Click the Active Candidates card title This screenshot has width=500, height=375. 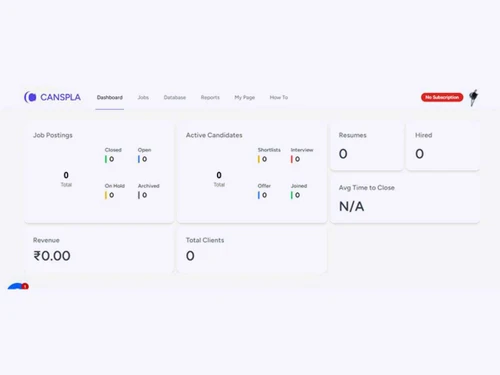click(214, 135)
